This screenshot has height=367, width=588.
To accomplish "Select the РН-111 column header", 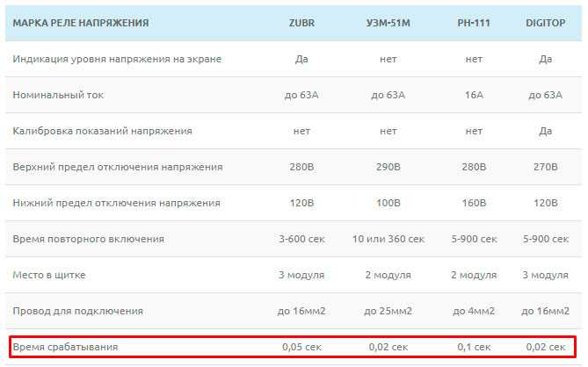I will coord(474,23).
